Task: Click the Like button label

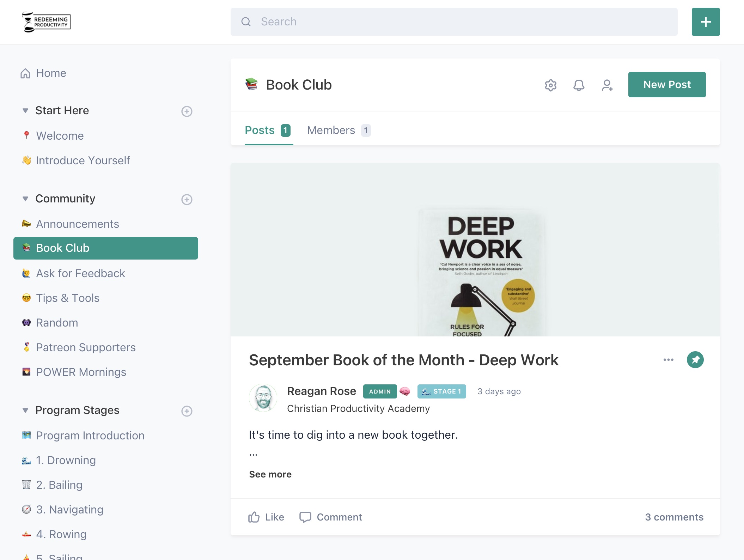Action: 275,517
